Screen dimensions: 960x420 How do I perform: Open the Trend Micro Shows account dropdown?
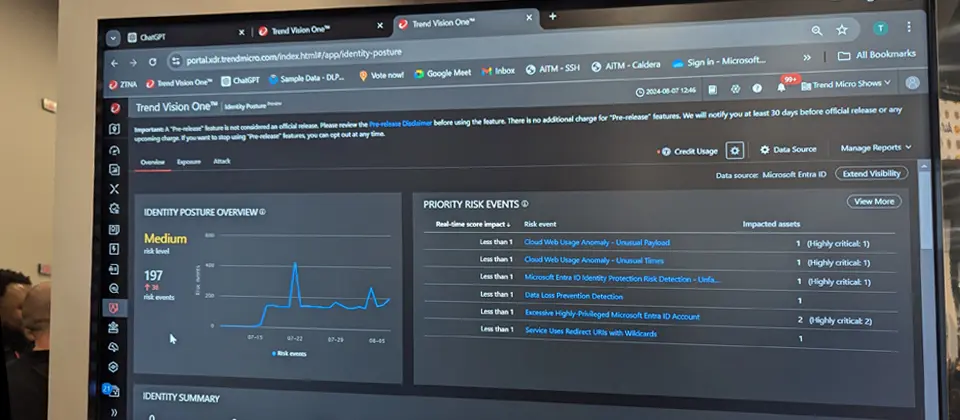point(846,84)
